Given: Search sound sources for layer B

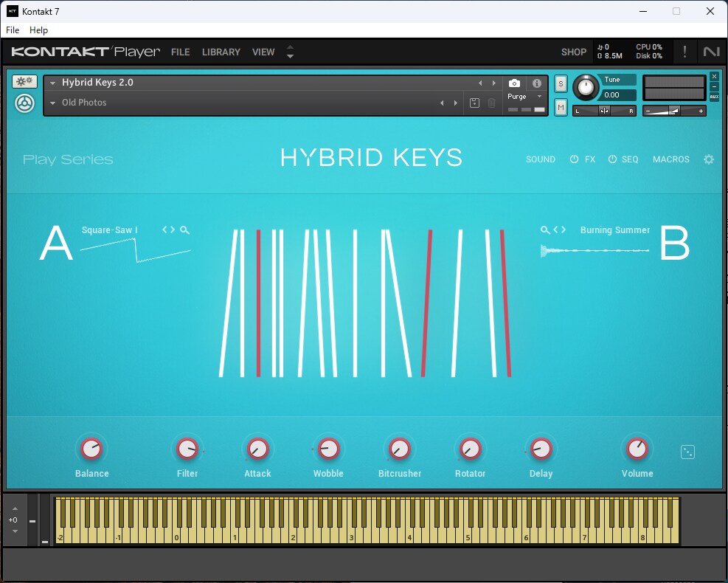Looking at the screenshot, I should [545, 230].
